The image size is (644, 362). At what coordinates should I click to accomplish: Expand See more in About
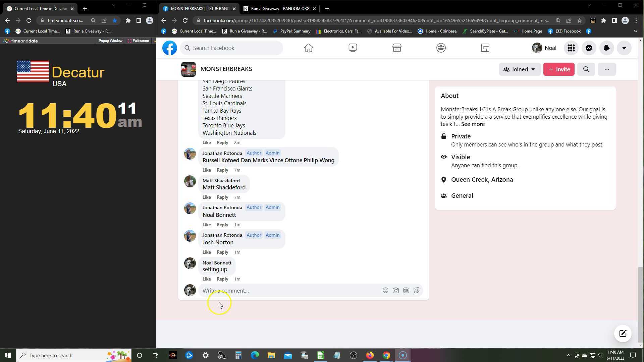(x=473, y=124)
